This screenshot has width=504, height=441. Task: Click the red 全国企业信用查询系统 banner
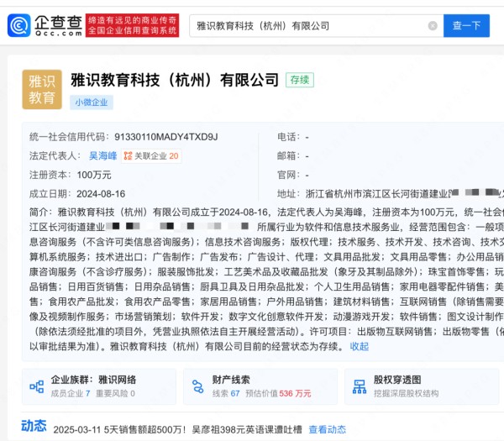click(132, 25)
